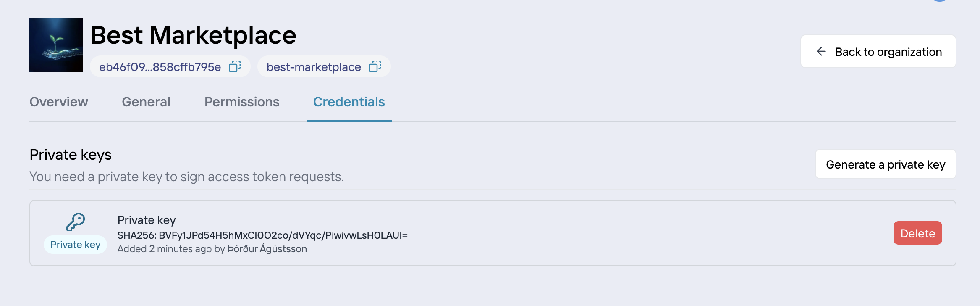The image size is (980, 306).
Task: Delete the private key
Action: 917,233
